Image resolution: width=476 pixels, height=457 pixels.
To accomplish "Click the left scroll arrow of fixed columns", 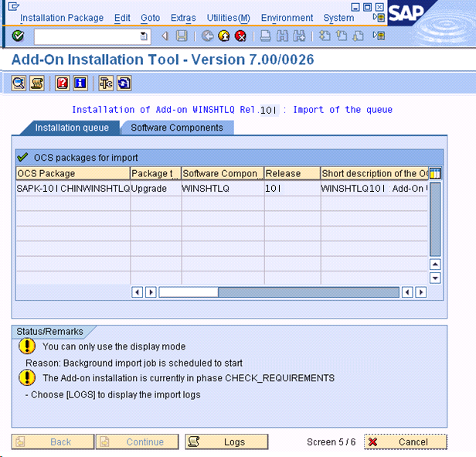I will [x=138, y=292].
